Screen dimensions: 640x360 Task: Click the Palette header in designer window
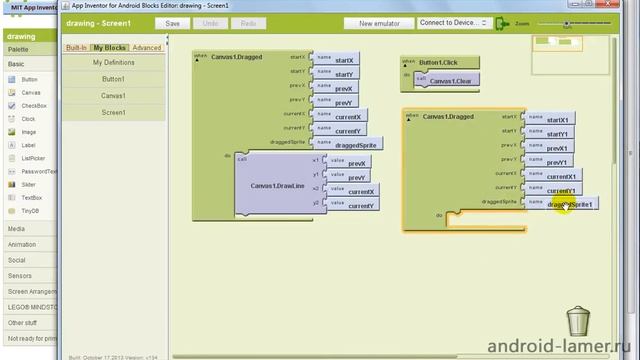(x=30, y=49)
